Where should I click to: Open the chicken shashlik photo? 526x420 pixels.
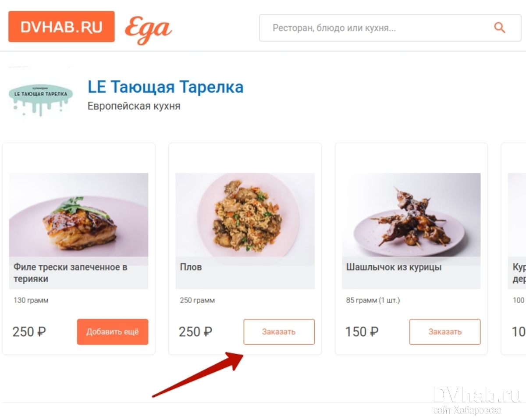point(411,215)
